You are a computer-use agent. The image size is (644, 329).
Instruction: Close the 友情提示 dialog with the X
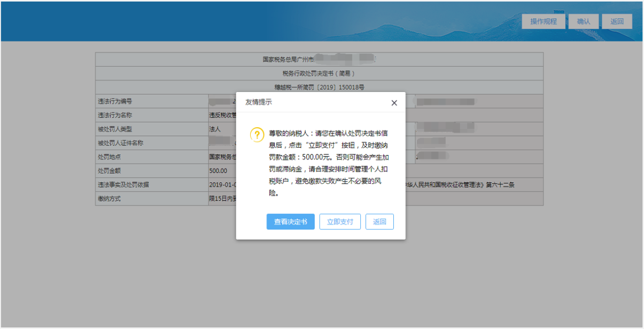(394, 103)
